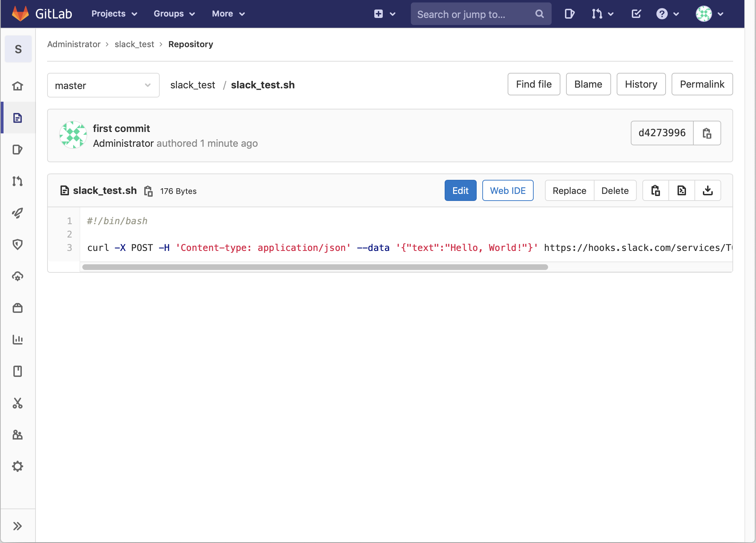Select line number 3 in the code
This screenshot has height=543, width=756.
coord(69,247)
